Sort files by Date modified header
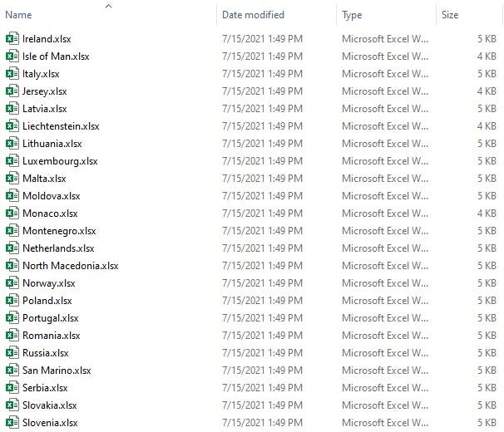 coord(253,15)
